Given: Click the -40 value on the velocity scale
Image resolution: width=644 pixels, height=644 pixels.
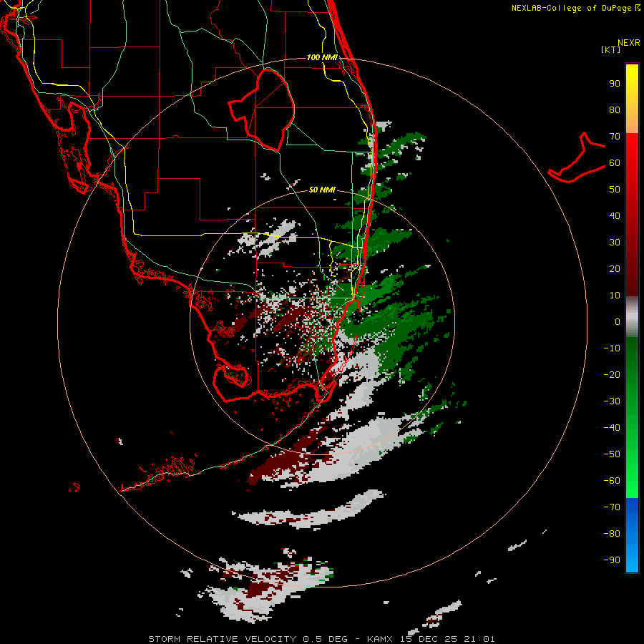Looking at the screenshot, I should coord(612,428).
